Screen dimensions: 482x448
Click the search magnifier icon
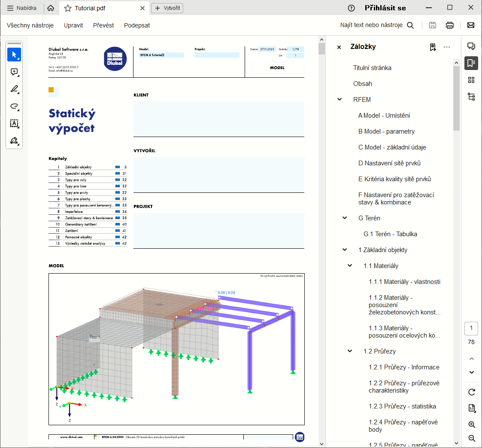(410, 25)
